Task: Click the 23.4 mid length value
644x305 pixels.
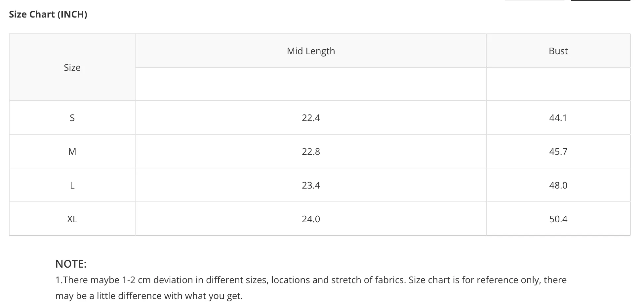Action: tap(311, 185)
